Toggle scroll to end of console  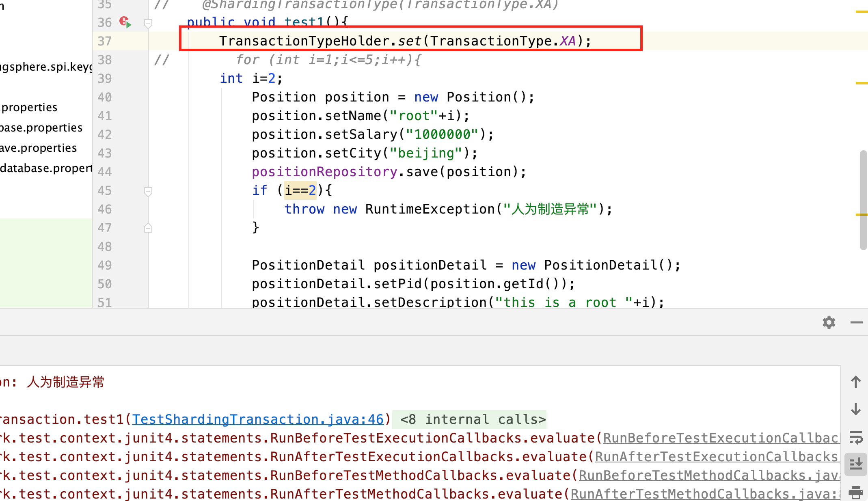coord(855,464)
